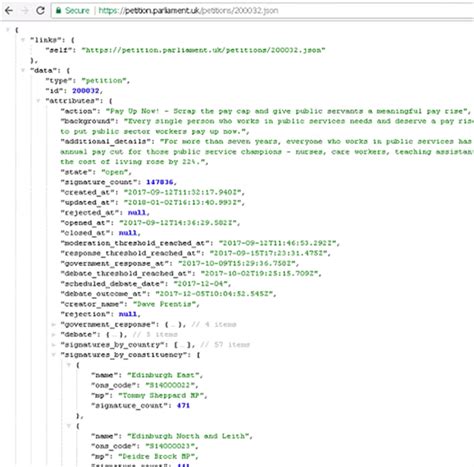The width and height of the screenshot is (474, 467).
Task: Select the "government_response_at" timestamp
Action: pyautogui.click(x=238, y=263)
